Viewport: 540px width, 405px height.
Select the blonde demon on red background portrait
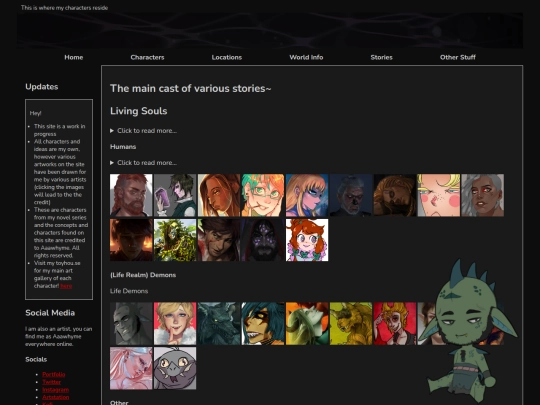point(175,324)
